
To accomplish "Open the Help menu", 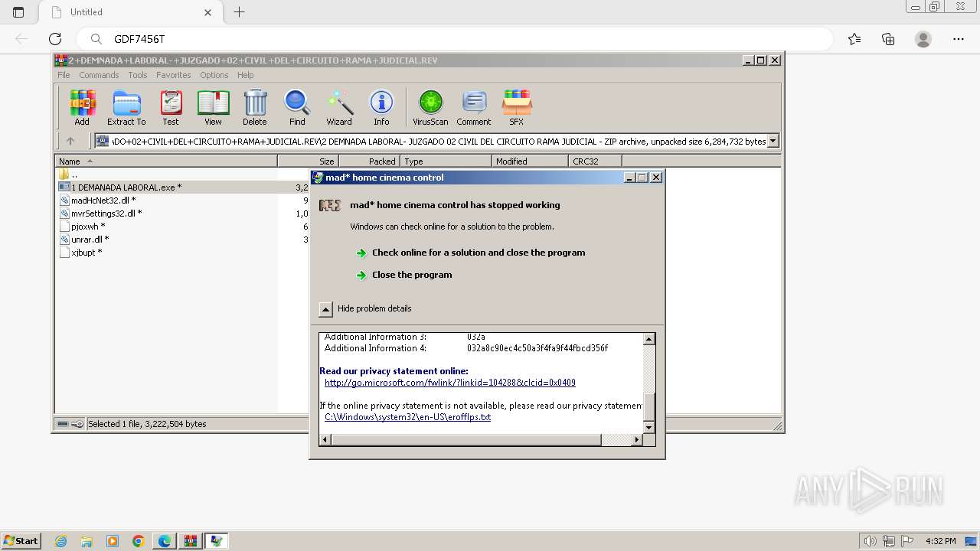I will click(246, 75).
